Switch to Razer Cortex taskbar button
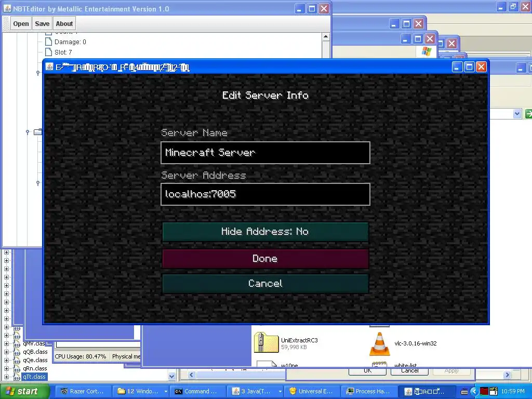 [x=83, y=391]
